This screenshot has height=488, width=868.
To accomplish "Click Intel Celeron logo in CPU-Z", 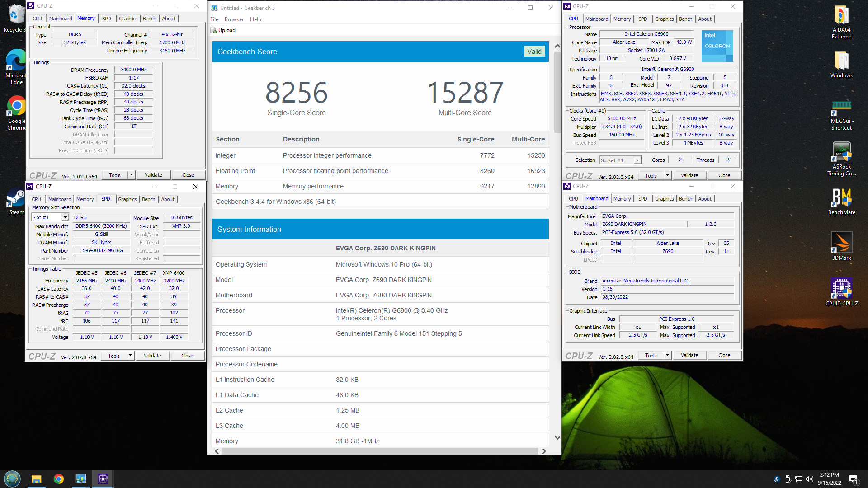I will [x=717, y=46].
